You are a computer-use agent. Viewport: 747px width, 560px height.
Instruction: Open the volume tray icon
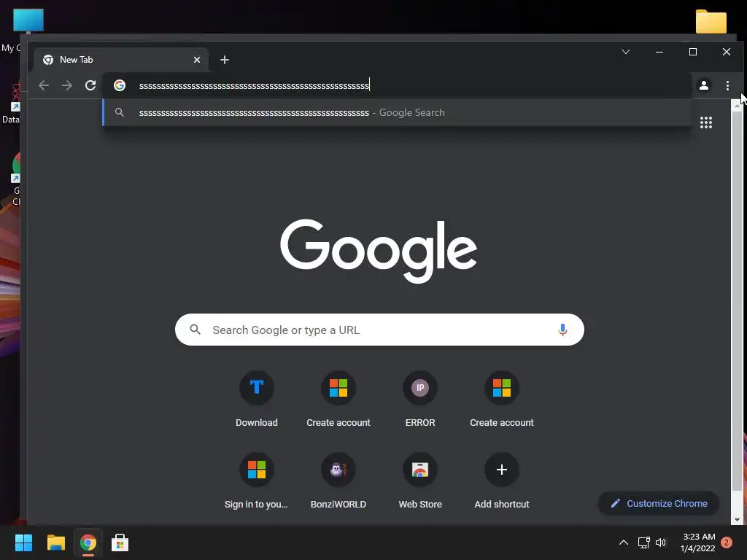coord(661,542)
